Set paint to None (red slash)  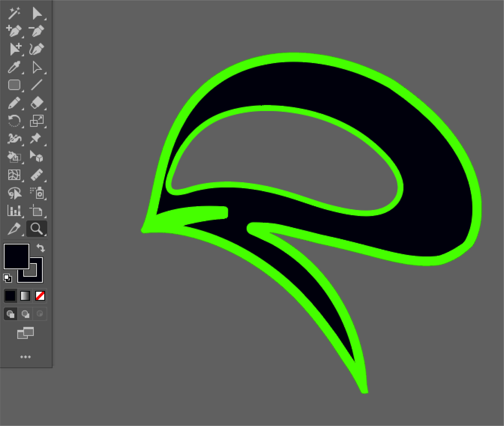(40, 296)
